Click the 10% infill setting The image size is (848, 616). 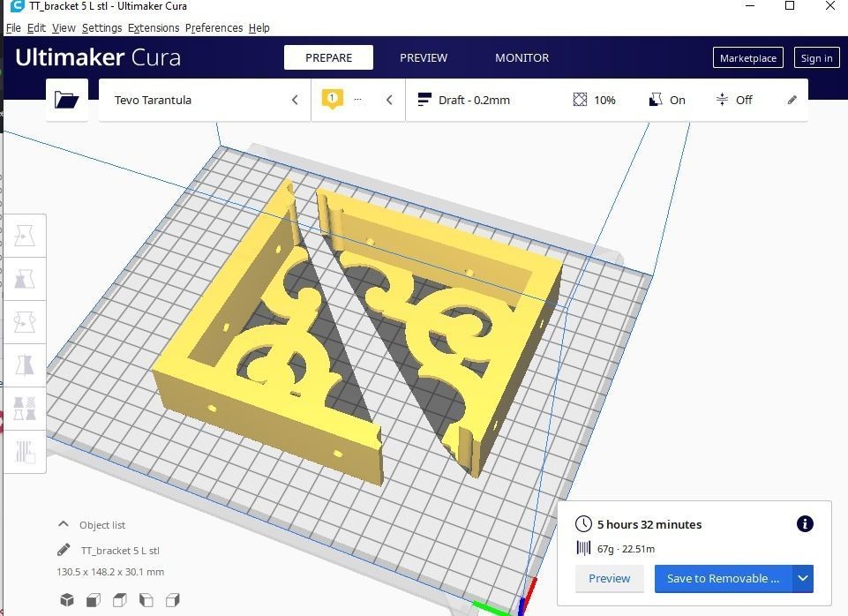595,100
